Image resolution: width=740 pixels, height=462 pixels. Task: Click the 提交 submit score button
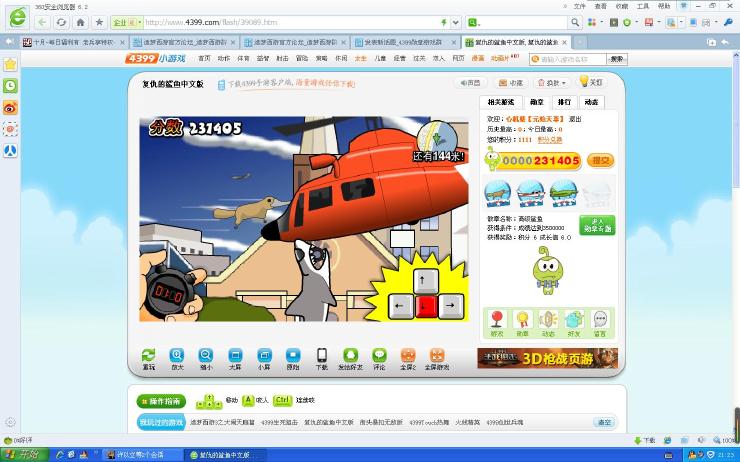pyautogui.click(x=601, y=161)
